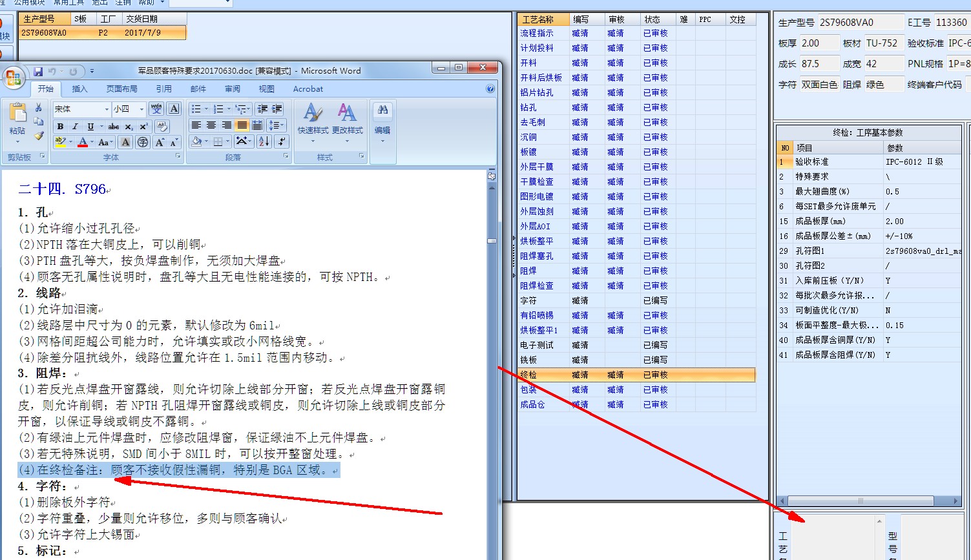Grow font size with the large A icon
Viewport: 971px width, 560px height.
coord(160,142)
